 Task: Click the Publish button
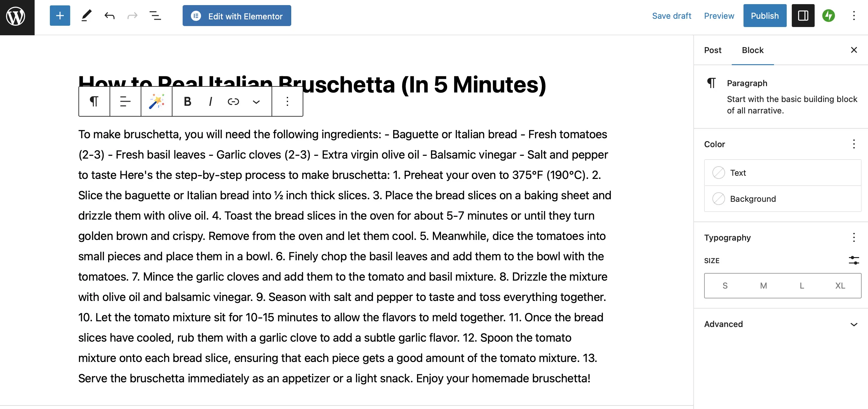pos(765,16)
